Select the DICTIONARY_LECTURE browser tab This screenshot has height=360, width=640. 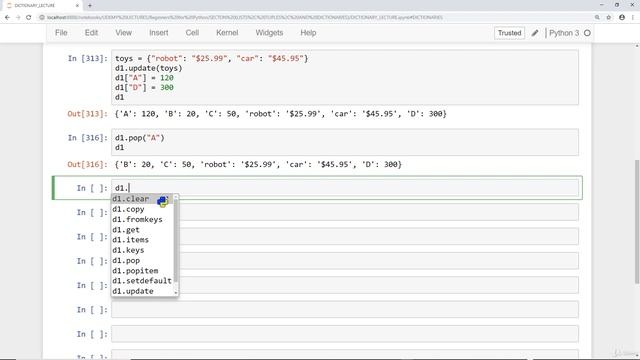(x=42, y=5)
